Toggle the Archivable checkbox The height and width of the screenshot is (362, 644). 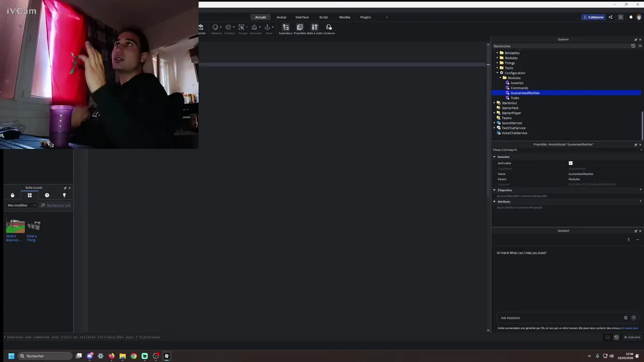pyautogui.click(x=571, y=163)
